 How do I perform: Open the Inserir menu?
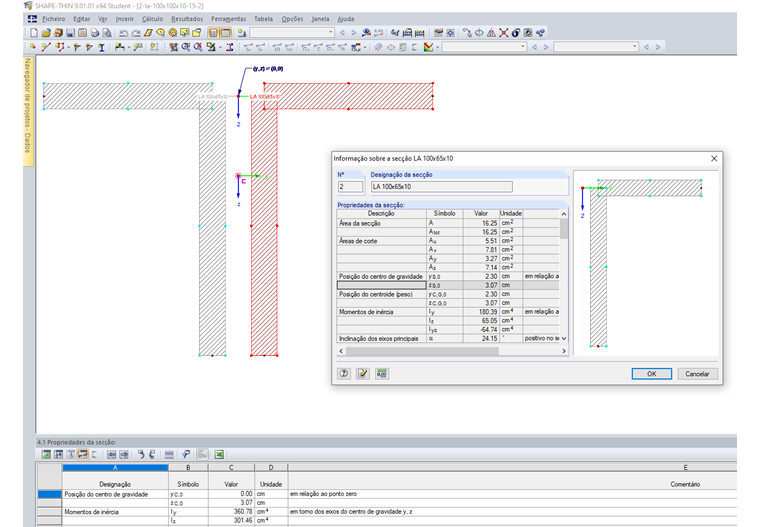coord(125,19)
